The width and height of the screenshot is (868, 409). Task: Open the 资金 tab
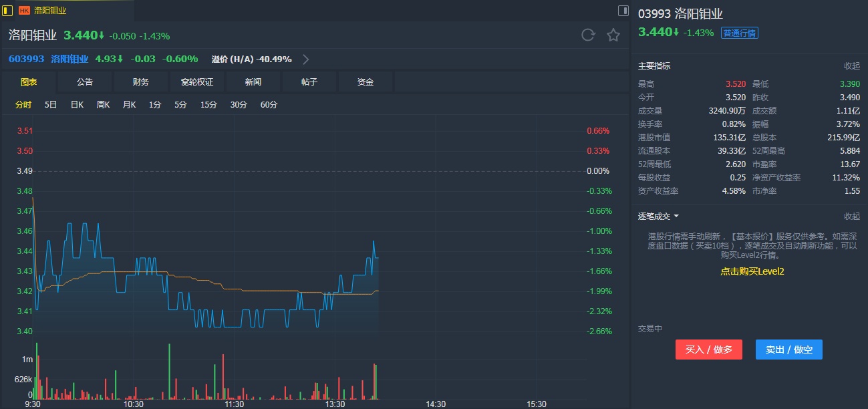(366, 82)
